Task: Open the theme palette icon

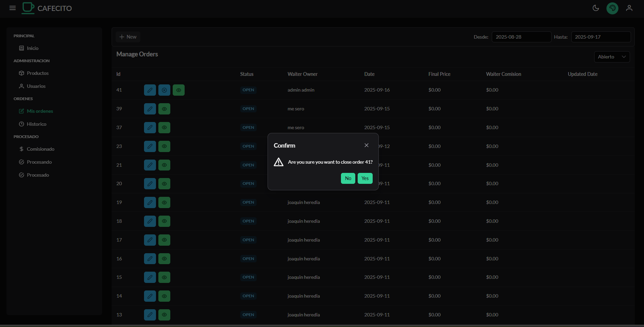Action: pos(612,8)
